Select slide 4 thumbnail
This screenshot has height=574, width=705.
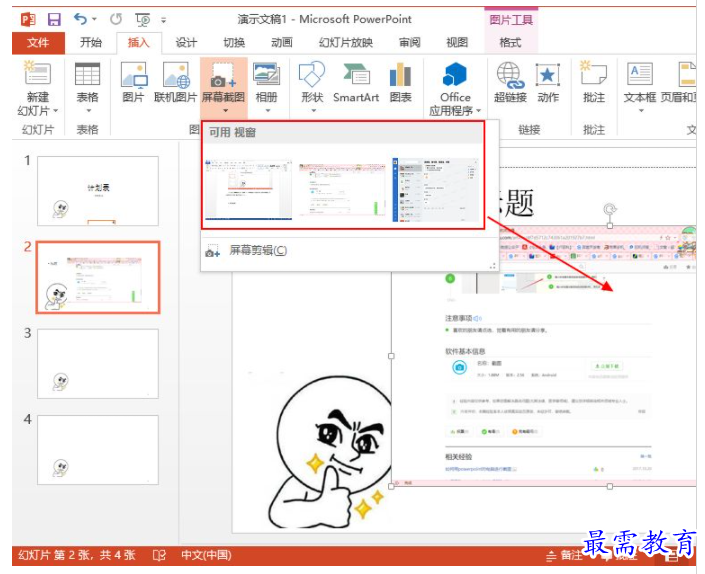(x=98, y=450)
